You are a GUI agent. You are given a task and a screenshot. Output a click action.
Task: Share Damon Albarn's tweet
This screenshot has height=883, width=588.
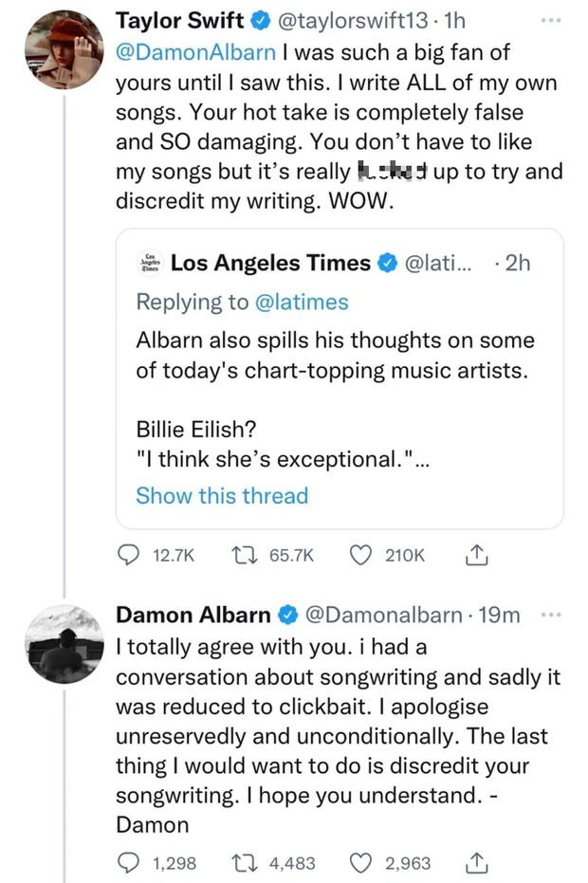pos(477,862)
